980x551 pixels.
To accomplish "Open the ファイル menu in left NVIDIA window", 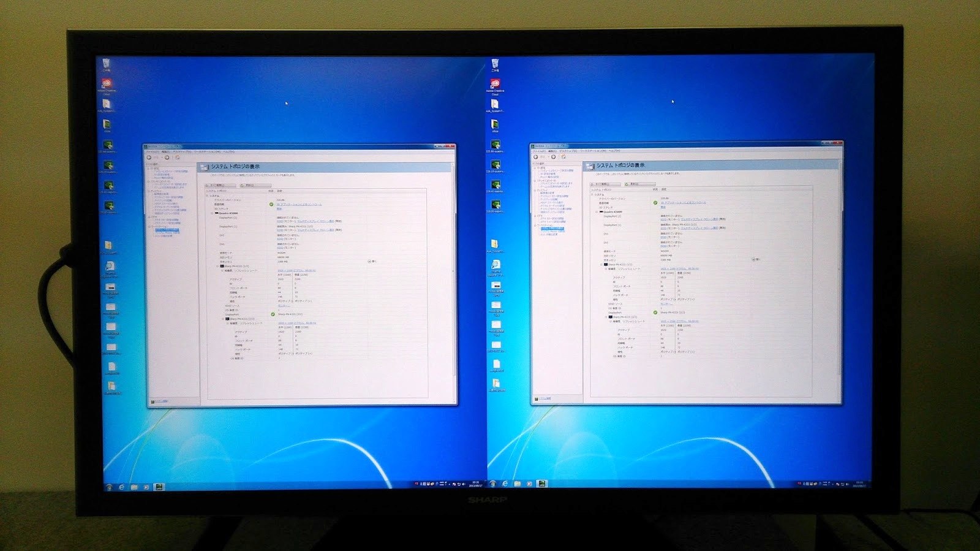I will click(x=153, y=151).
